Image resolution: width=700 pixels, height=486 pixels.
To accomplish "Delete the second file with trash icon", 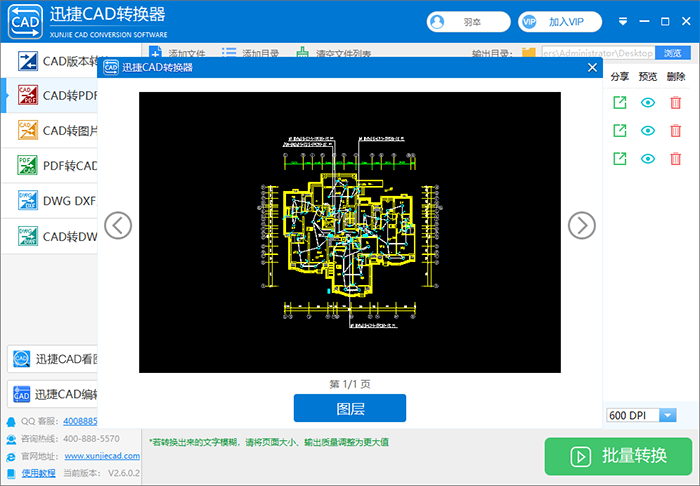I will click(676, 131).
